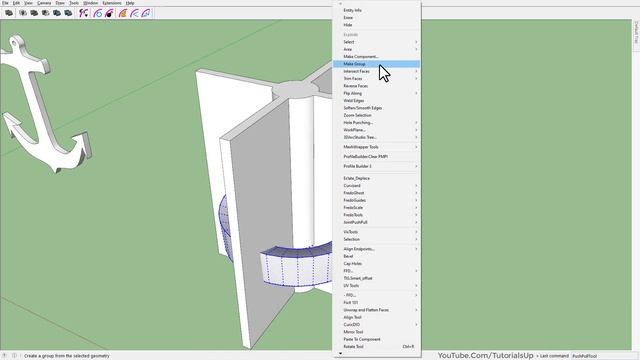Open the Tools menu
Image resolution: width=640 pixels, height=360 pixels.
[x=74, y=3]
